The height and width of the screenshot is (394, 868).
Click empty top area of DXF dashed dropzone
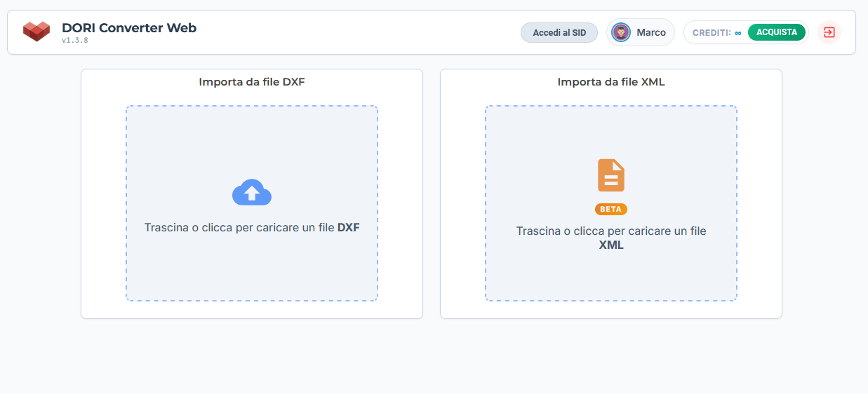click(252, 133)
